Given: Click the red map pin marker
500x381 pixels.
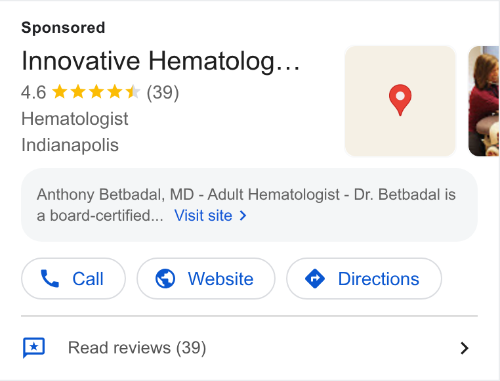Looking at the screenshot, I should coord(400,100).
